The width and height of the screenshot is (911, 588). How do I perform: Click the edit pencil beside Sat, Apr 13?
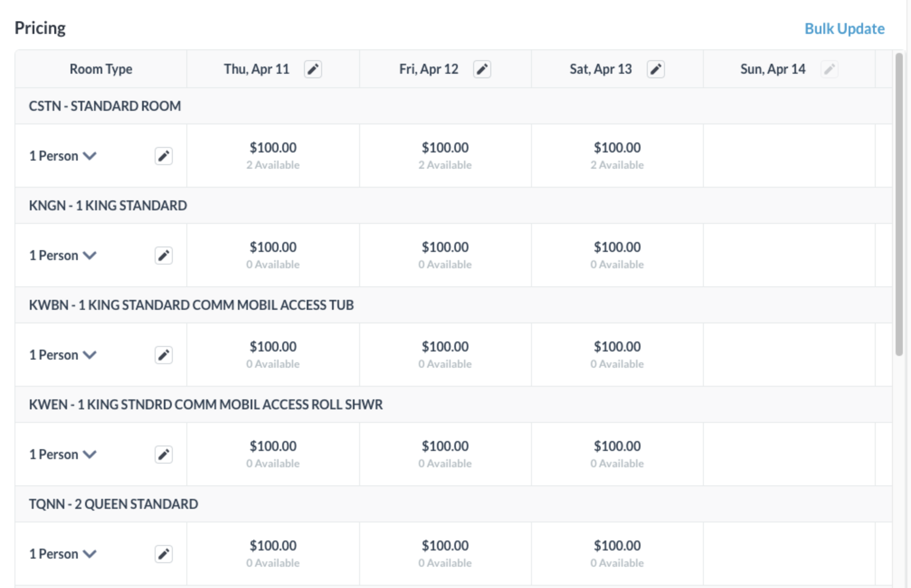pyautogui.click(x=656, y=69)
